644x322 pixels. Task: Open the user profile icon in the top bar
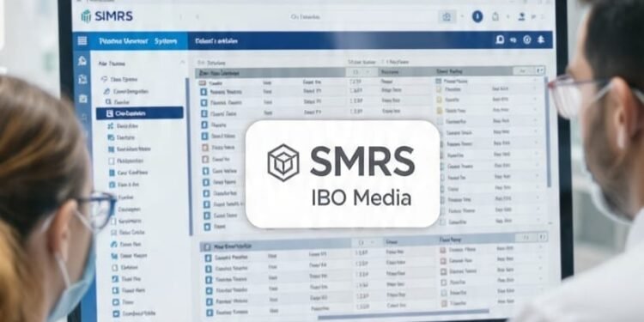coord(521,16)
